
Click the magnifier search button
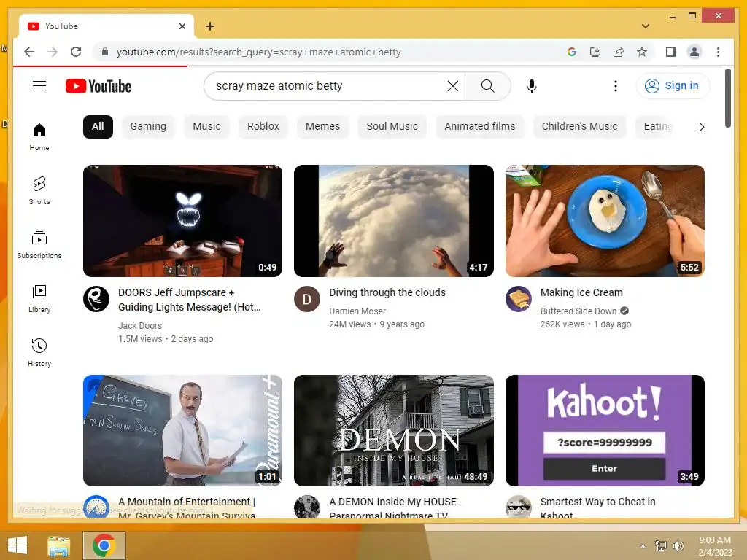(487, 86)
